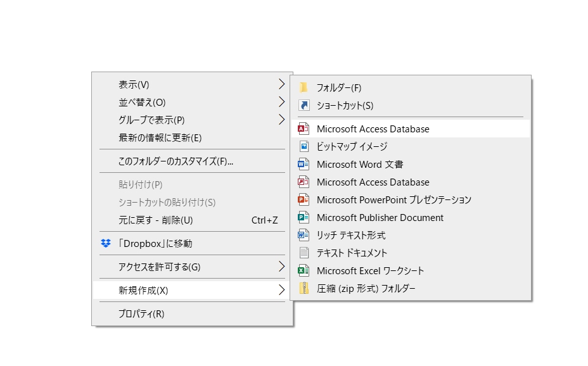
Task: Click the リッチ テキスト形式 document icon
Action: click(304, 236)
